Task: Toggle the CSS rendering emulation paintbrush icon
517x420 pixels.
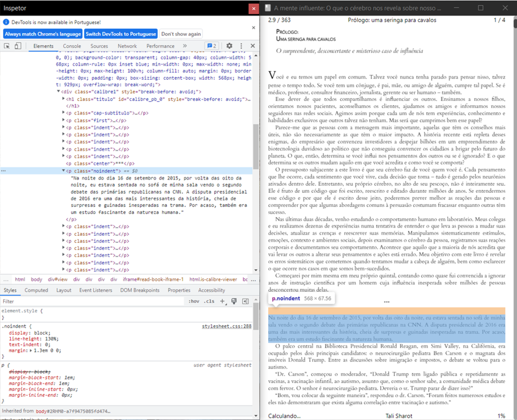Action: coord(235,301)
